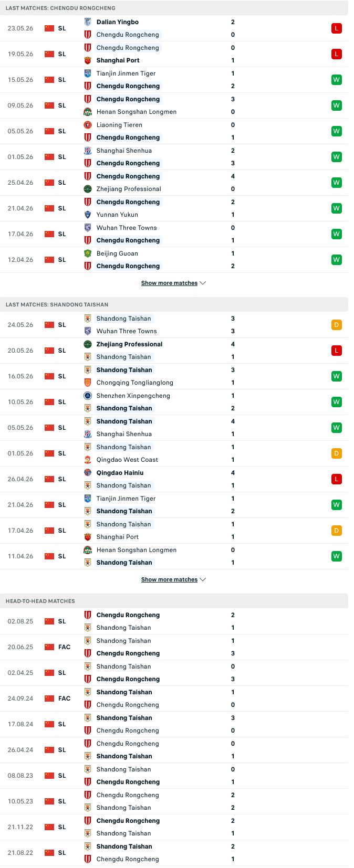Click the Shanghai Port logo in the 19.05.26 match
Image resolution: width=354 pixels, height=868 pixels.
tap(88, 60)
